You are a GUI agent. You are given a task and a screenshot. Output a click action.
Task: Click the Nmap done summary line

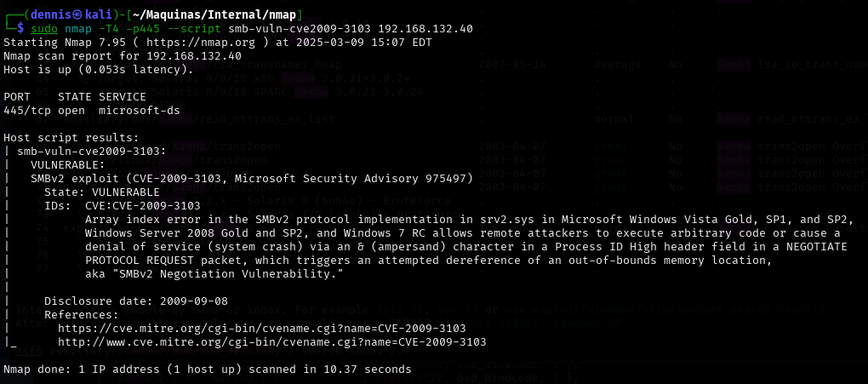pyautogui.click(x=207, y=369)
